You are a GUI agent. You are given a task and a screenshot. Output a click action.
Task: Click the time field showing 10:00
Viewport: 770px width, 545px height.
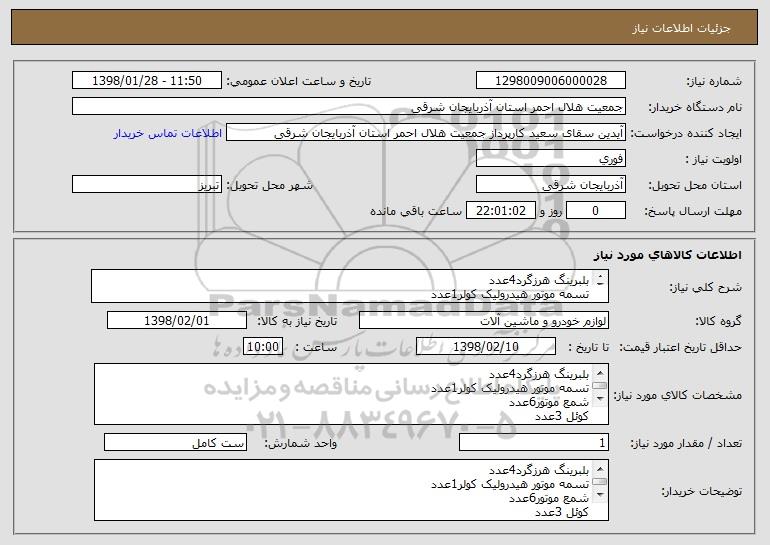[263, 347]
